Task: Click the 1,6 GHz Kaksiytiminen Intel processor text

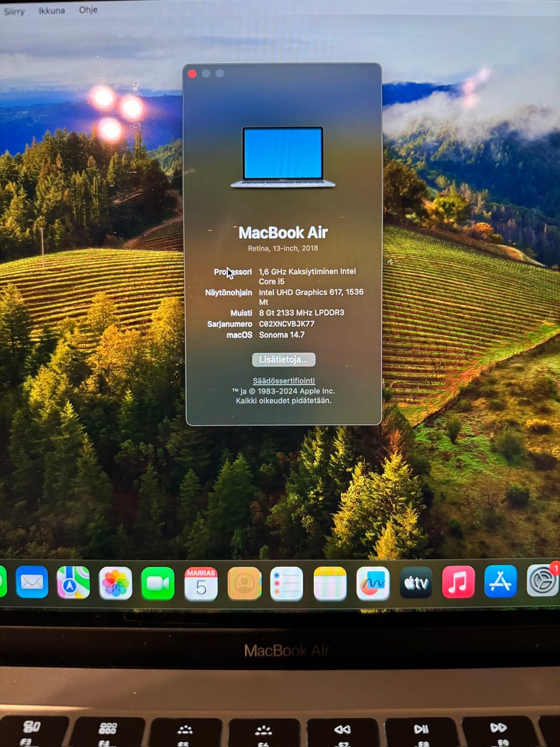Action: coord(307,276)
